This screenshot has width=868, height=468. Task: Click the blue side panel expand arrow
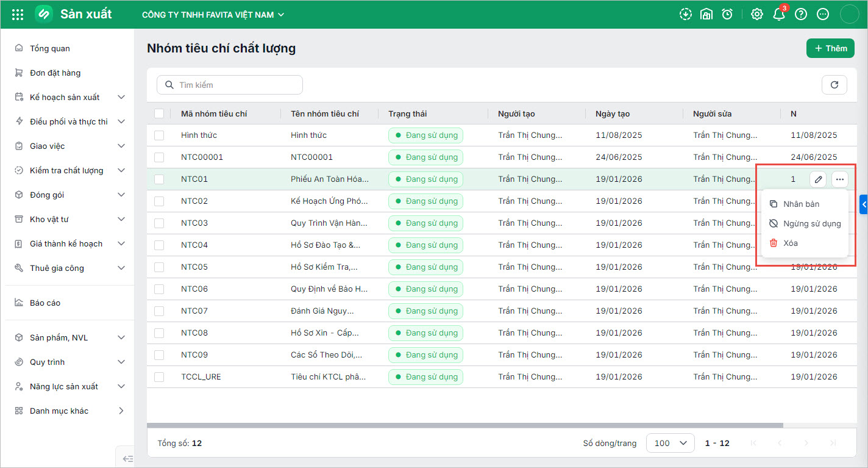pos(864,204)
